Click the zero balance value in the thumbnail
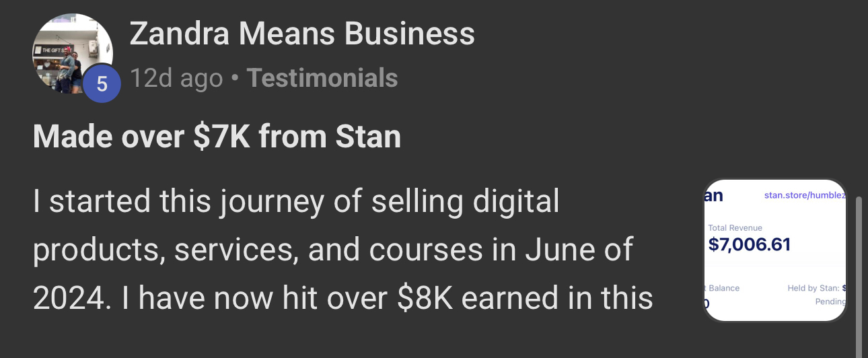The image size is (868, 358). click(707, 303)
